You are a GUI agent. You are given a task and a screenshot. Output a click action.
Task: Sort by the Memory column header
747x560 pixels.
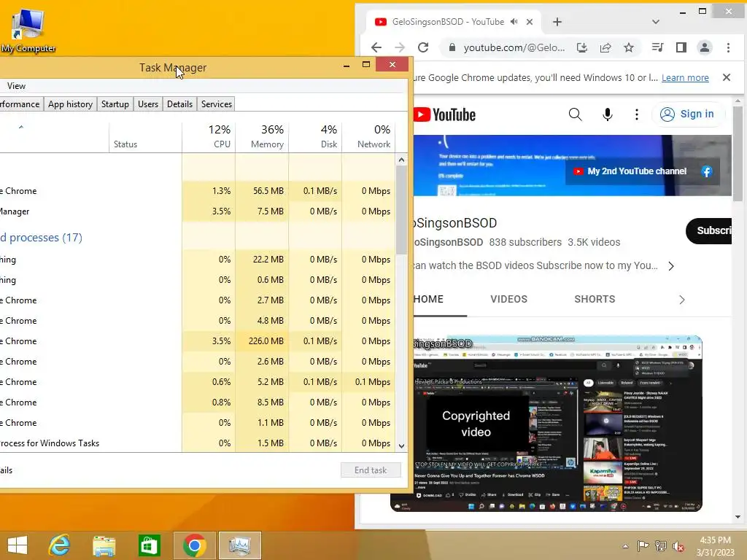click(262, 136)
